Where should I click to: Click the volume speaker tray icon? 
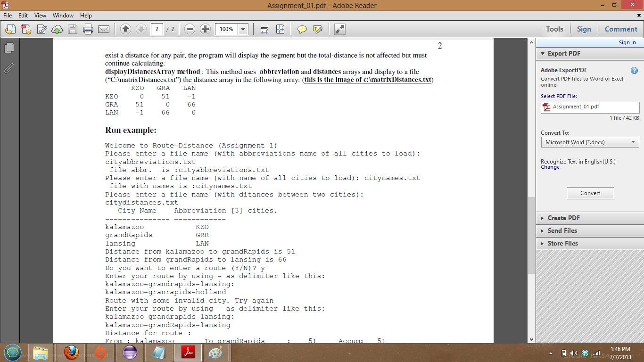click(x=574, y=353)
